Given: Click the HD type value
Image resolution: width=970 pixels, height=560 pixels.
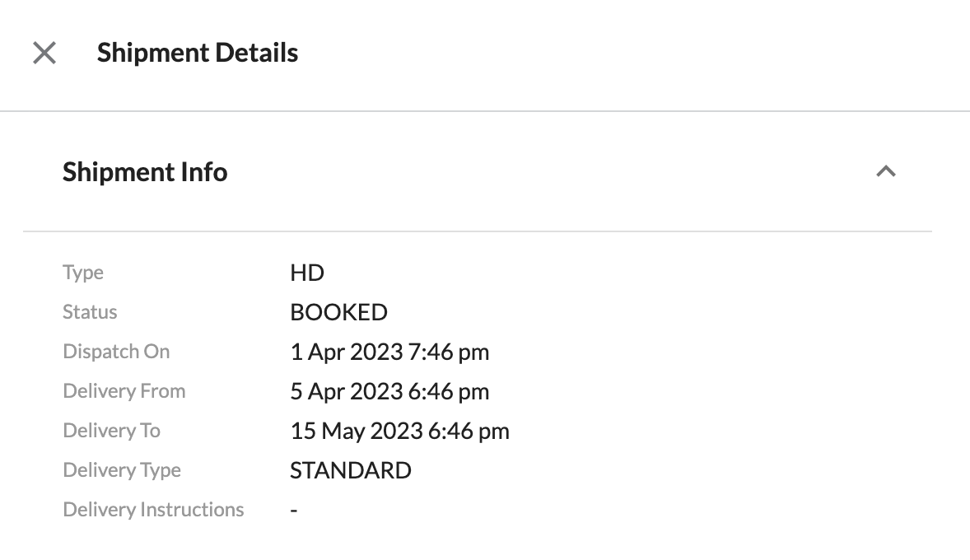Looking at the screenshot, I should (307, 273).
